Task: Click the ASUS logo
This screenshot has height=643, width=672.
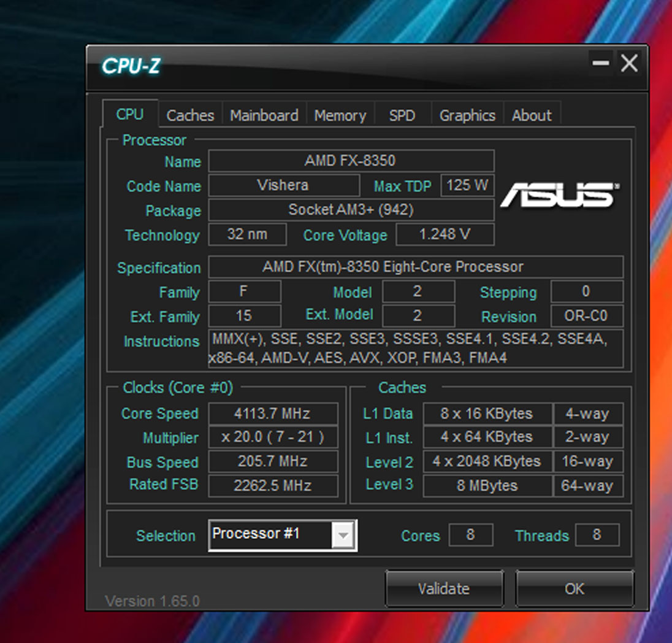Action: click(560, 195)
